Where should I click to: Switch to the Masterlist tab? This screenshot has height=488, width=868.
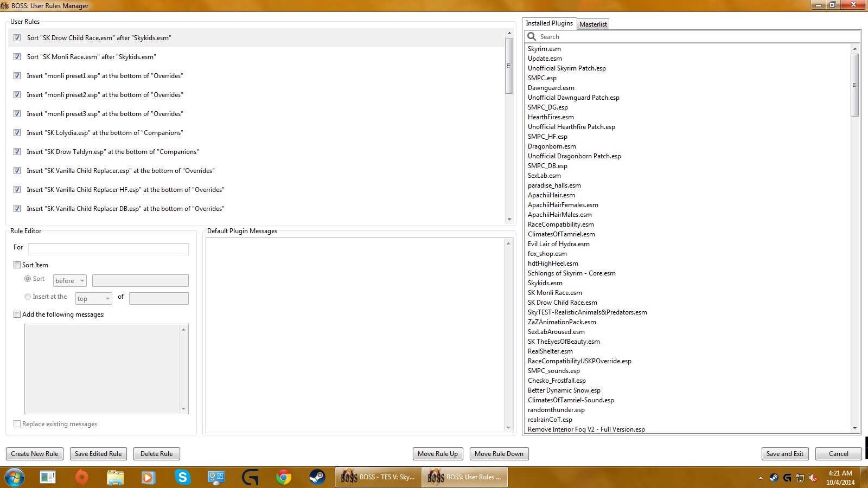coord(593,24)
